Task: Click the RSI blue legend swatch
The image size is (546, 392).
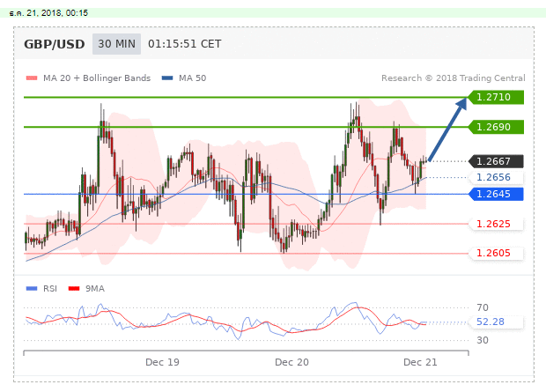Action: (x=32, y=289)
